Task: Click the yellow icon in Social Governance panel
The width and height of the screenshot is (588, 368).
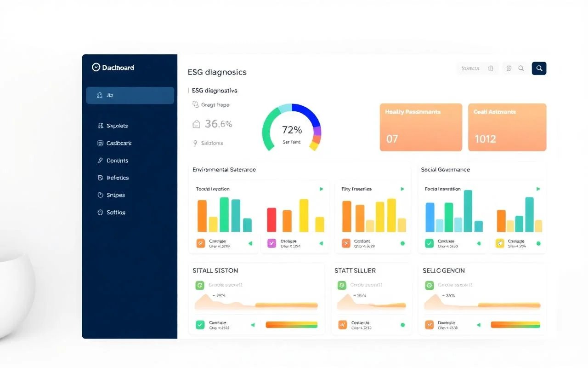Action: (500, 243)
